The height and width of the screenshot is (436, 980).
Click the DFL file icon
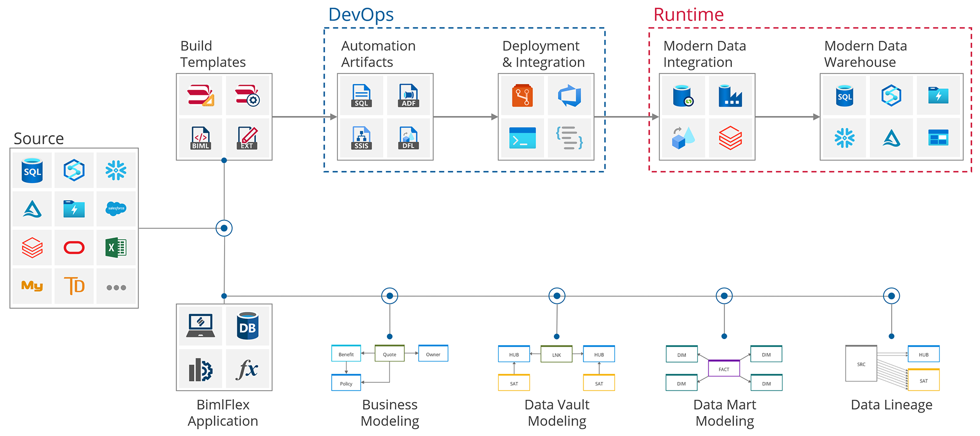[408, 138]
